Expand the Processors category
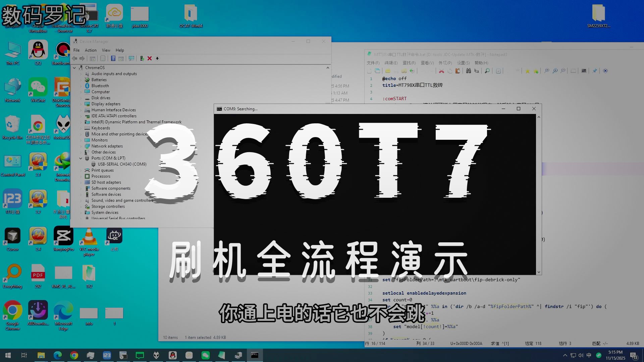The image size is (644, 362). pos(81,176)
